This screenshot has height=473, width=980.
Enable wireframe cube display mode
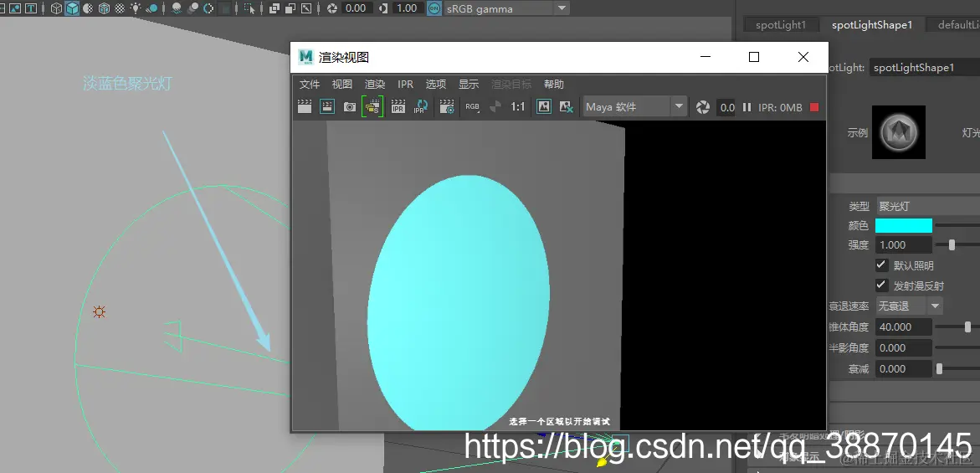pos(57,8)
